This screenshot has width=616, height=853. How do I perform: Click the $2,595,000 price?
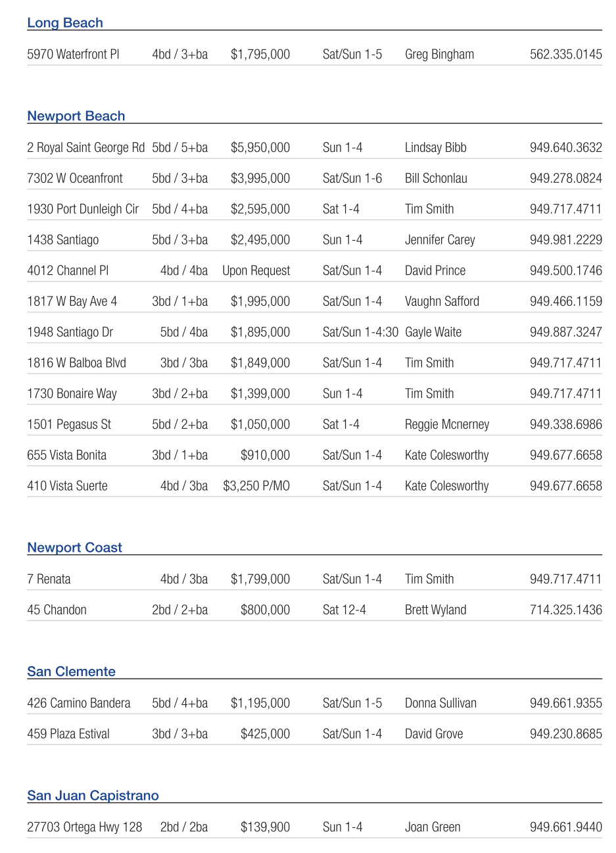pos(260,209)
